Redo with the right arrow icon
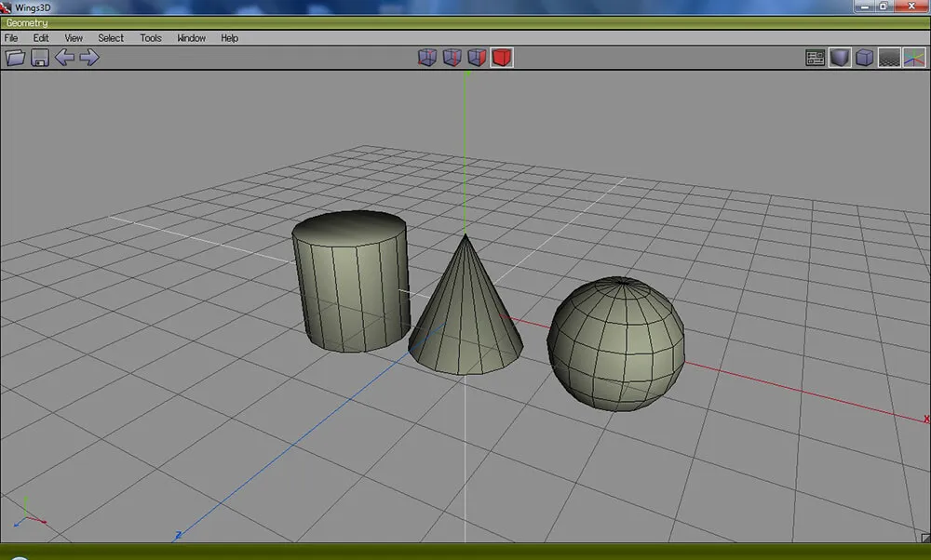 tap(89, 58)
